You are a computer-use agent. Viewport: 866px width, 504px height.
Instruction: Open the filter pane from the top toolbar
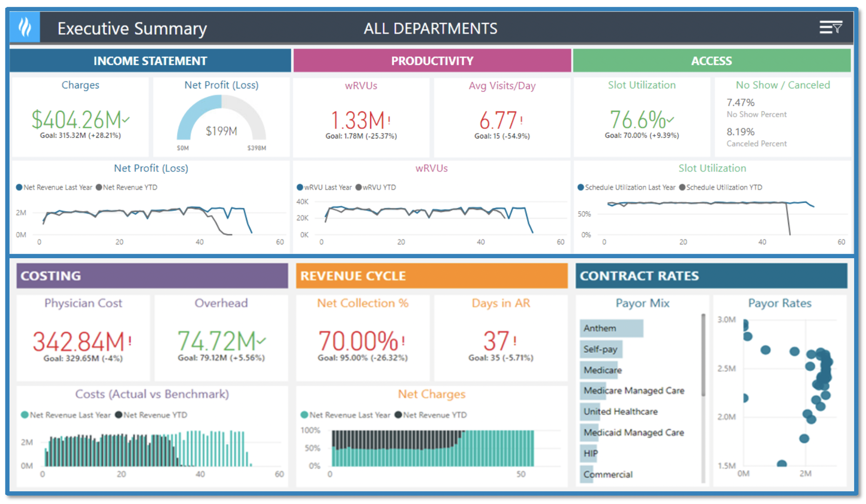point(831,27)
